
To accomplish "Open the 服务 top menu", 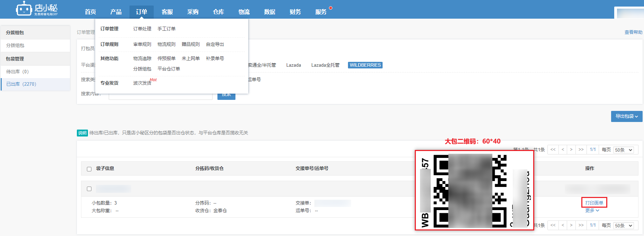I will [321, 12].
